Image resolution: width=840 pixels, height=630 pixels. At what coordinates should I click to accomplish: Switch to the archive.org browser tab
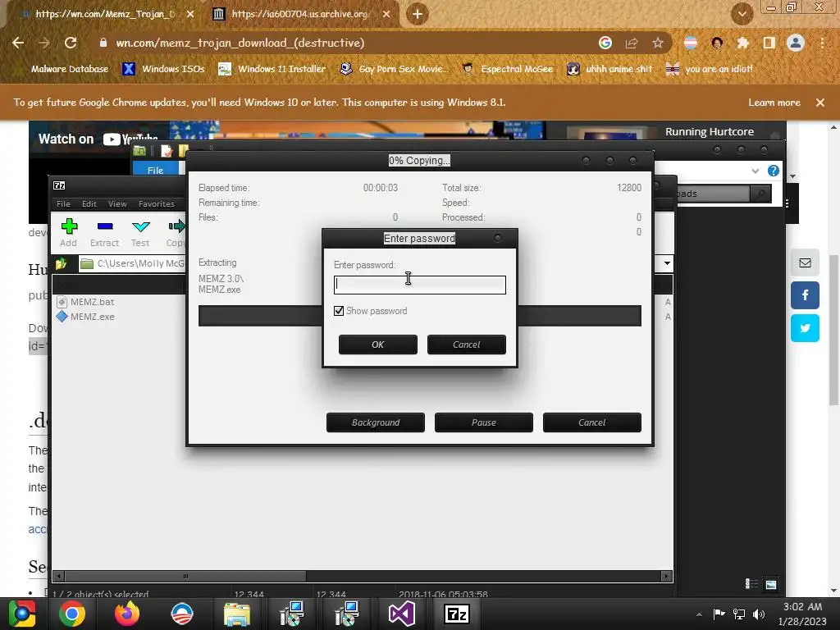[x=300, y=14]
